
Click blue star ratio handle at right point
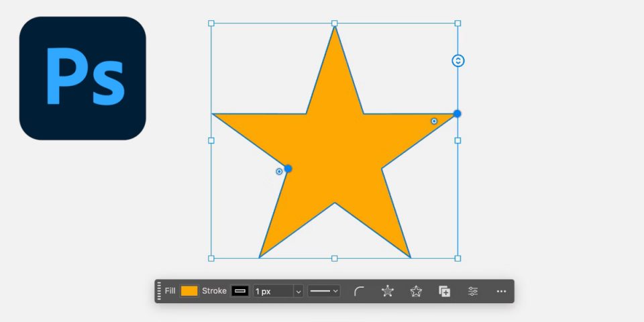click(x=457, y=113)
